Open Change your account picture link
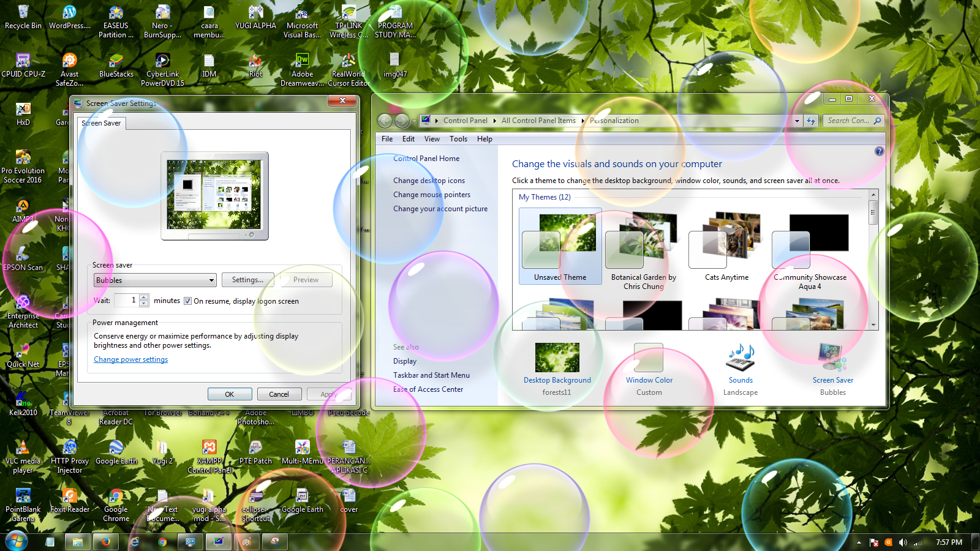Viewport: 980px width, 551px height. [440, 209]
